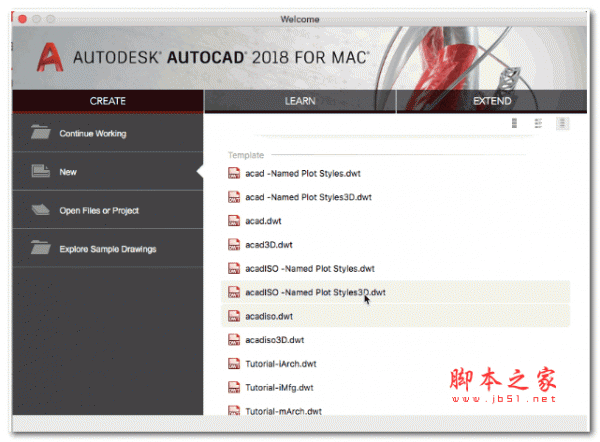Screen dimensions: 600x442
Task: Click the DWT icon beside Tutorial-iArch.dwt
Action: (x=234, y=364)
